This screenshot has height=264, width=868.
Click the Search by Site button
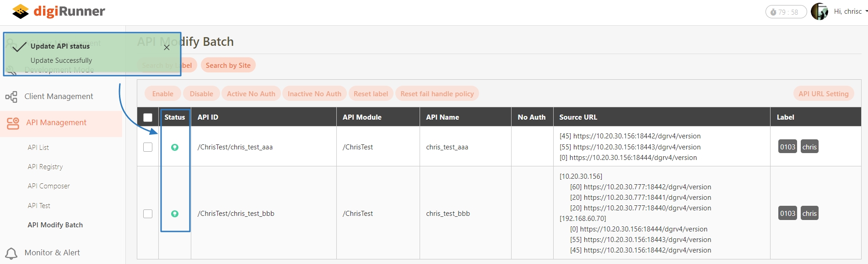pos(228,65)
